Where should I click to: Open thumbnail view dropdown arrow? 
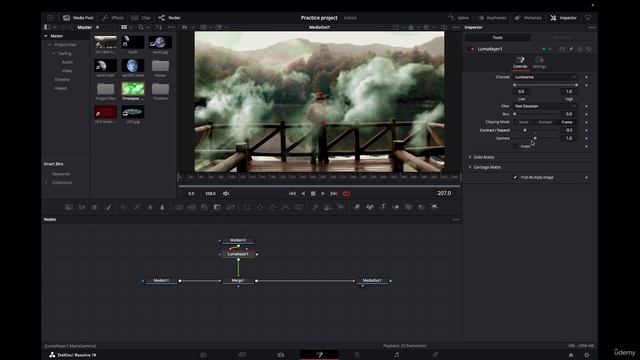[x=131, y=27]
